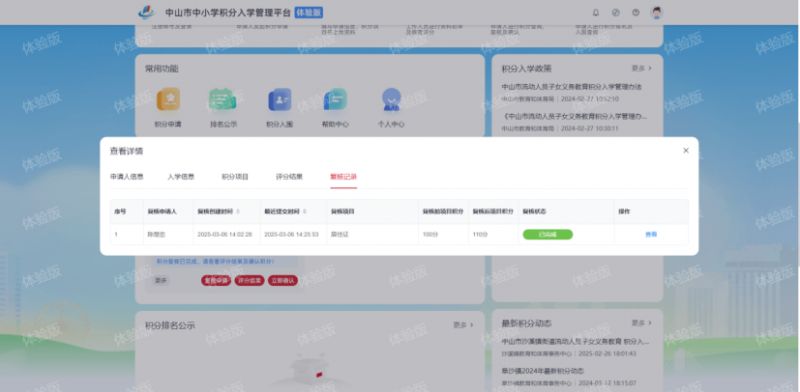This screenshot has width=800, height=392.
Task: Sort by 最近提交时间 column arrows
Action: click(x=305, y=211)
